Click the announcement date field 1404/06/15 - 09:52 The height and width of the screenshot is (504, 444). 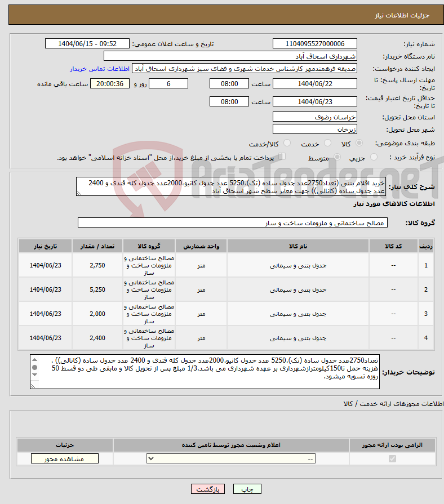(x=87, y=44)
